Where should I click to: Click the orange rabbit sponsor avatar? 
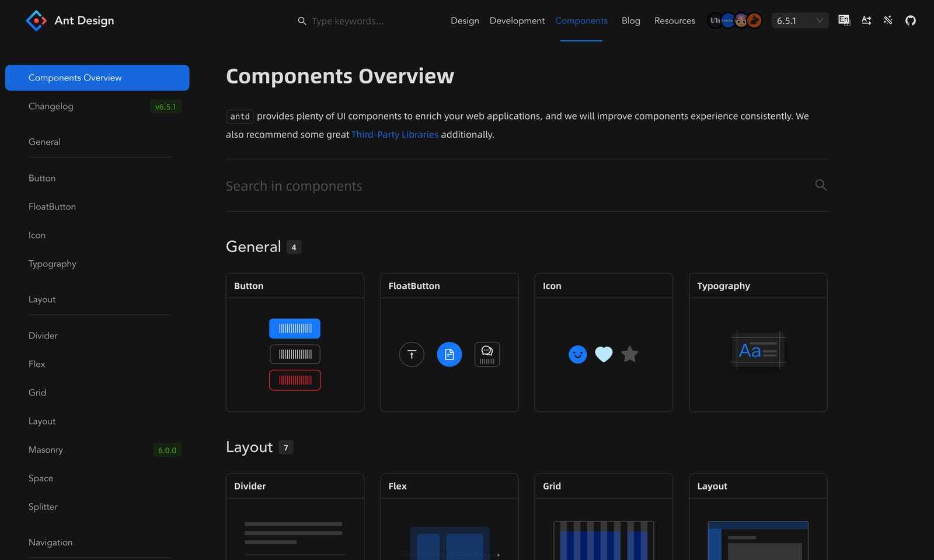tap(754, 20)
